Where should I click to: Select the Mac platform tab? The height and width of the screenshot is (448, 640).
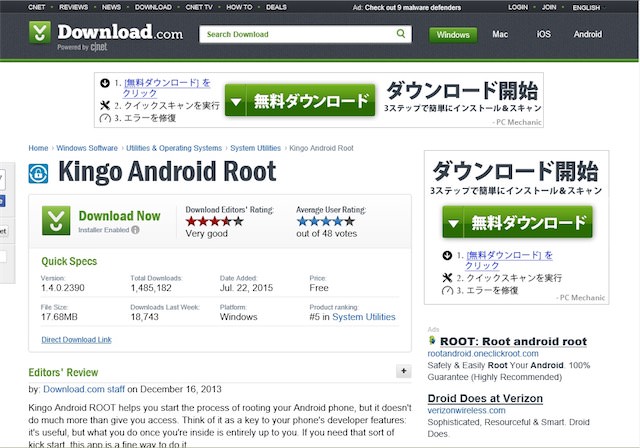tap(500, 34)
